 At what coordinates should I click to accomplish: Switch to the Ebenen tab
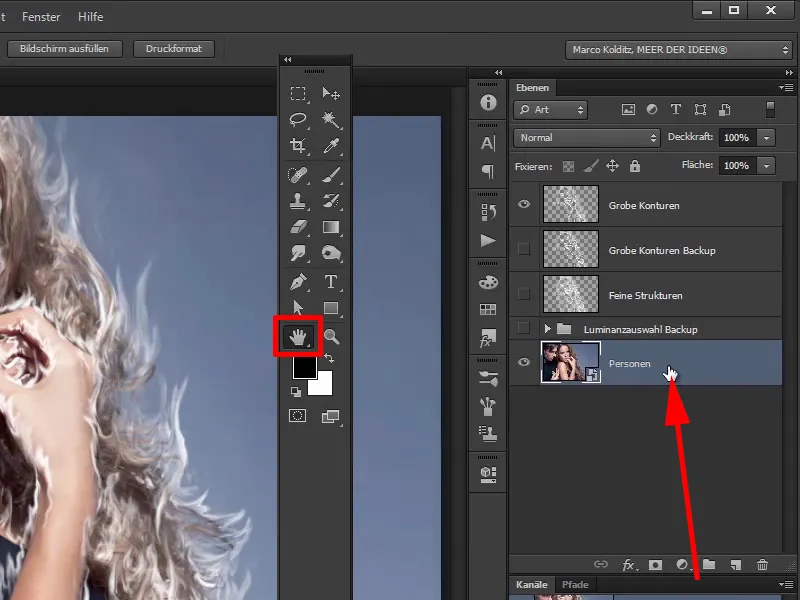(532, 88)
